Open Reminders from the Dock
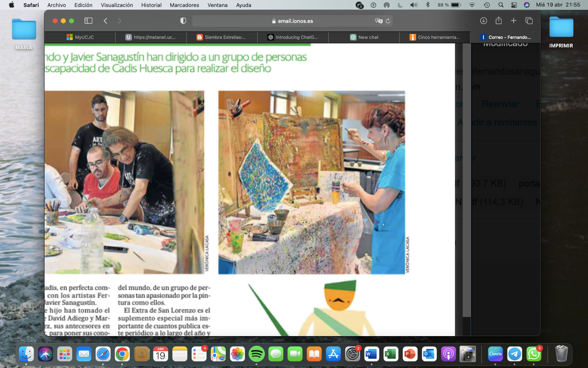Viewport: 588px width, 368px height. click(199, 354)
